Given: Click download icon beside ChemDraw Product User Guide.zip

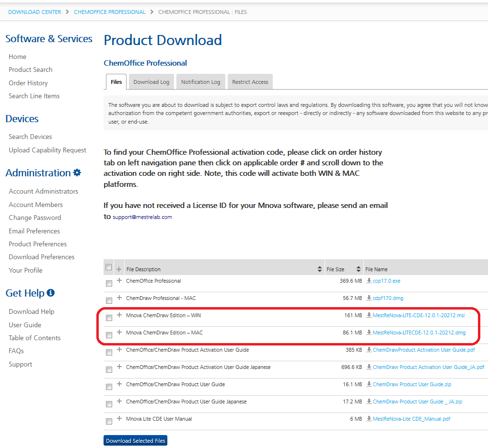Looking at the screenshot, I should [x=369, y=384].
